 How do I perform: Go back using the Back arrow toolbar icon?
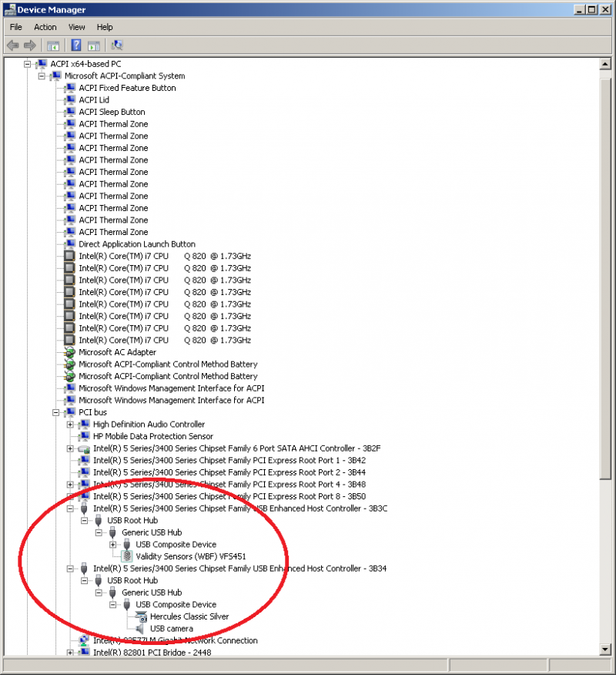[x=13, y=45]
